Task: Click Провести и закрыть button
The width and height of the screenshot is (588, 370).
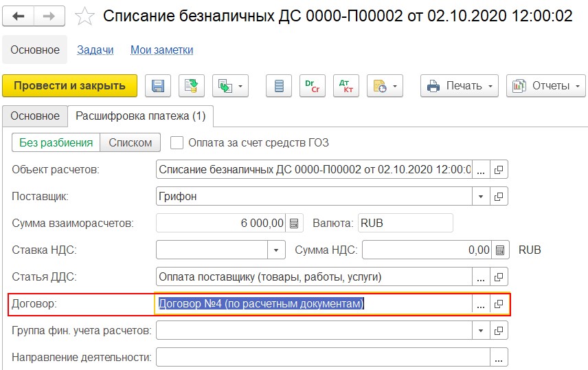Action: (x=70, y=86)
